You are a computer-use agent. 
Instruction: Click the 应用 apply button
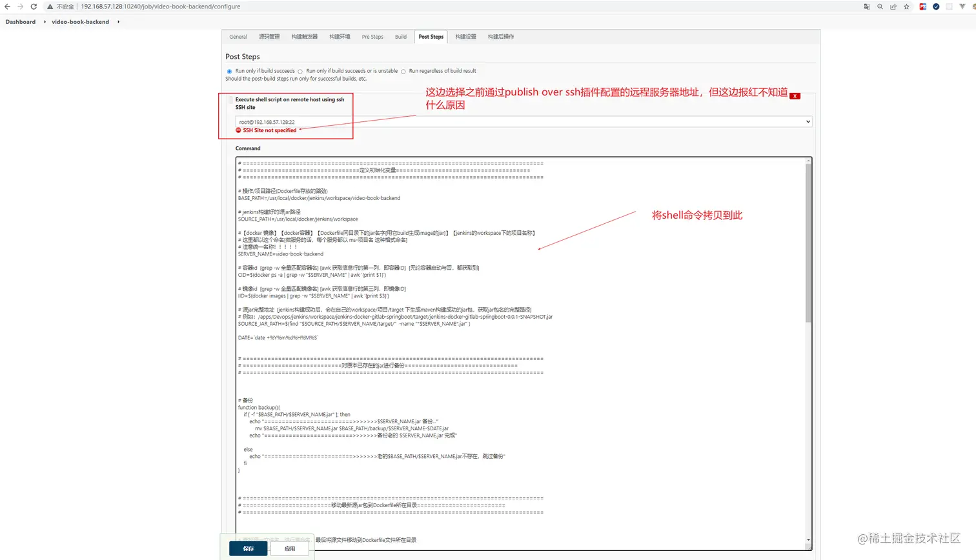click(x=290, y=548)
